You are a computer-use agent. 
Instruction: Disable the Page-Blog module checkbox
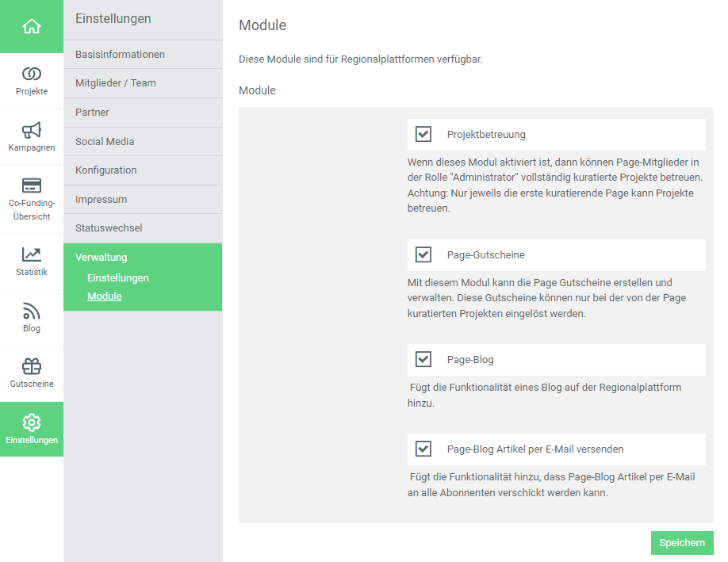click(x=423, y=359)
